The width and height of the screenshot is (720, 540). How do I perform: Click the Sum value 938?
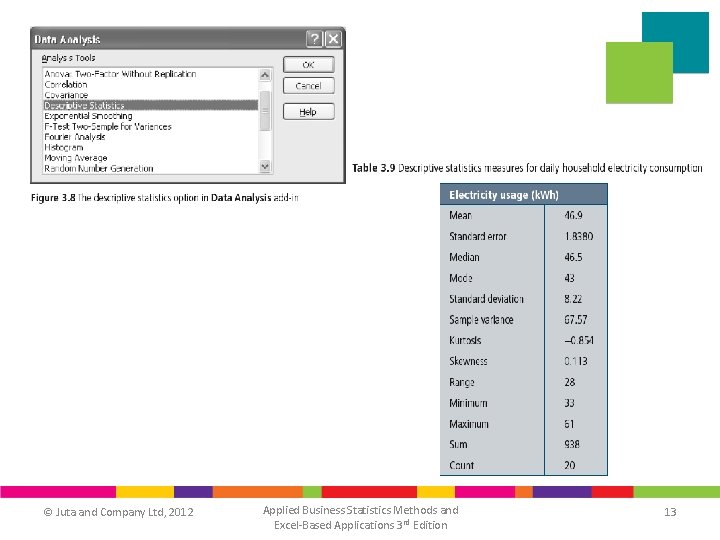[x=572, y=444]
